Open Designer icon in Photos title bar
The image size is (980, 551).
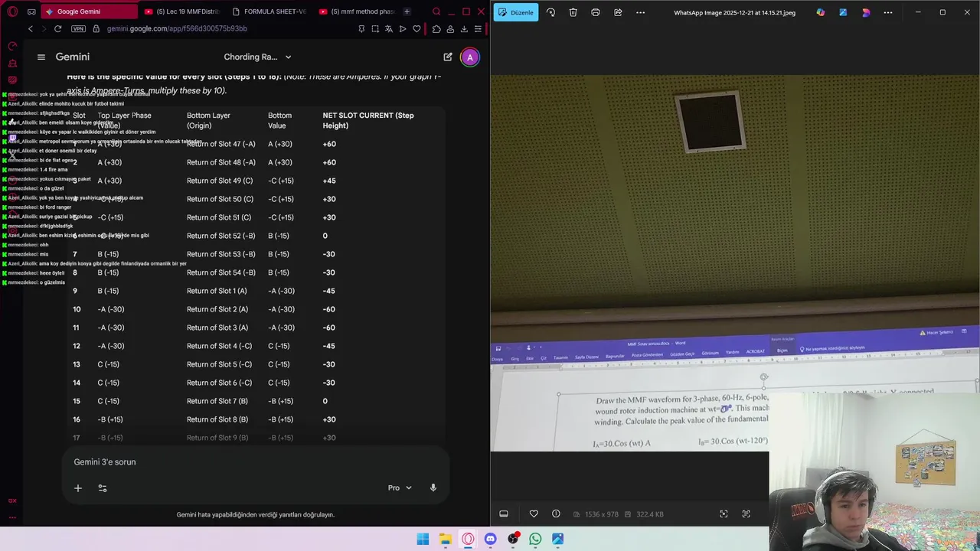coord(843,12)
